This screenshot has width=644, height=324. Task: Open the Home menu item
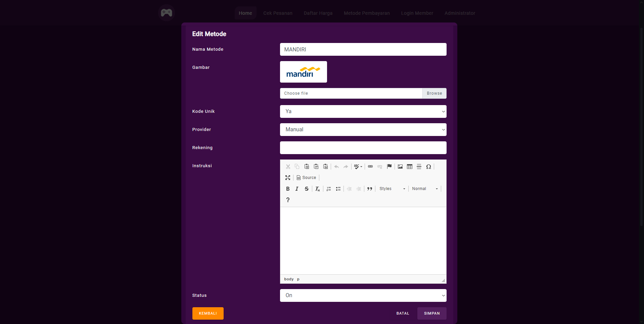tap(245, 13)
